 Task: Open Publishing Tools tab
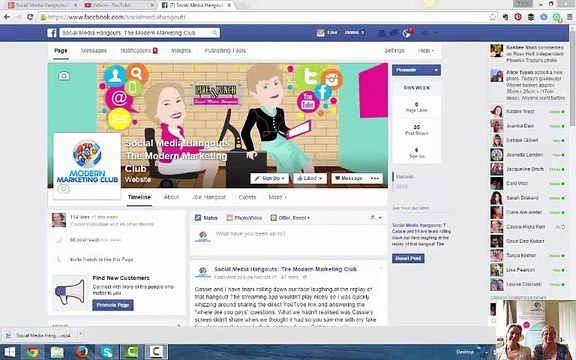(x=225, y=51)
